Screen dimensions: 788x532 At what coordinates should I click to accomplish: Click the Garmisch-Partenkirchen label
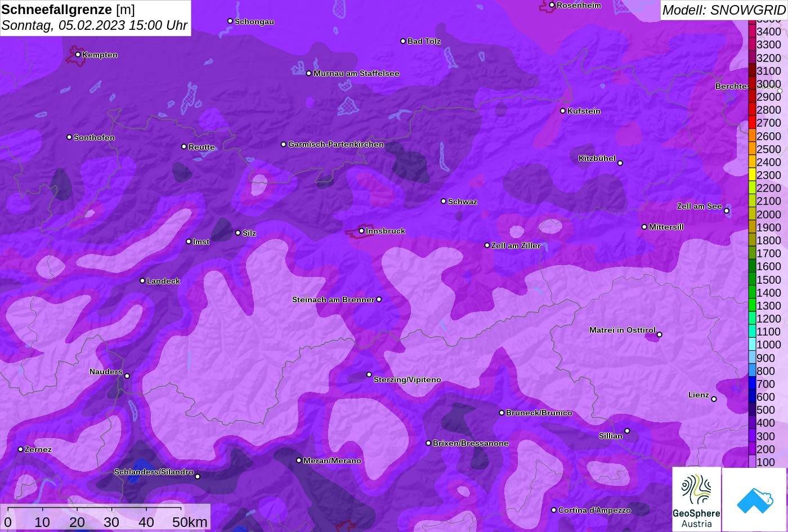click(336, 145)
